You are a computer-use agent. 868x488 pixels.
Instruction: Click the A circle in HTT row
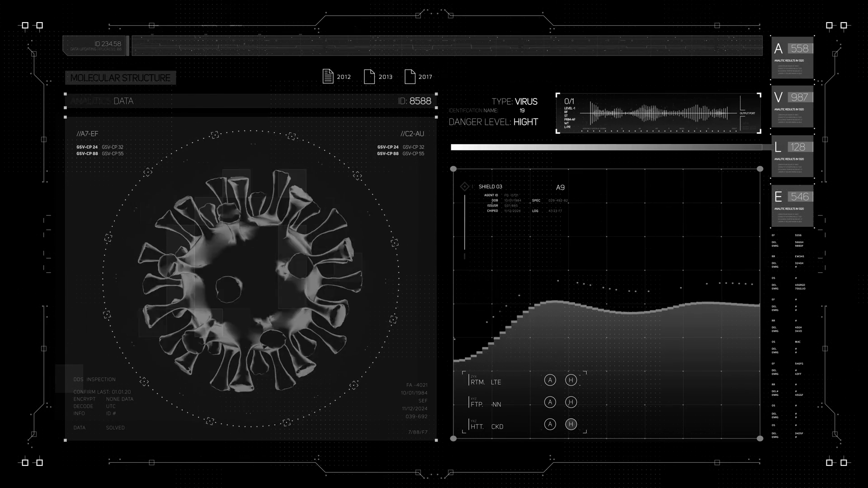point(550,424)
